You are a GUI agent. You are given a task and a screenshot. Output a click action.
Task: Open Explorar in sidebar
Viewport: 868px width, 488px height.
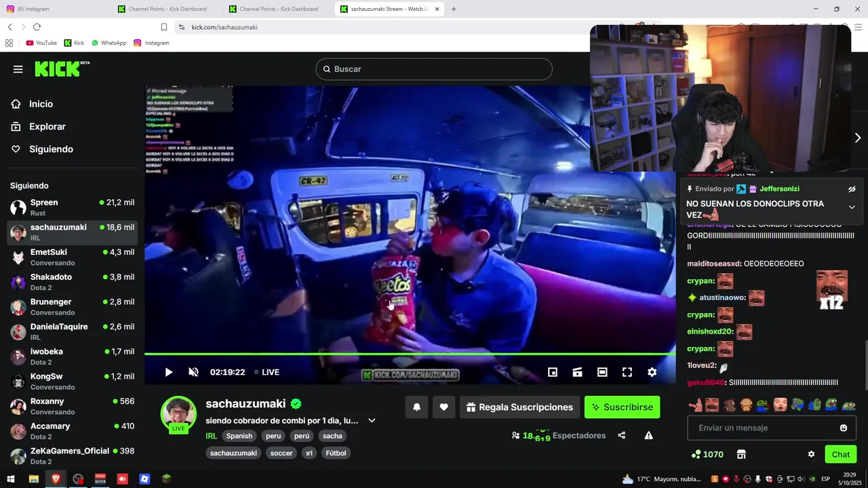(x=47, y=127)
